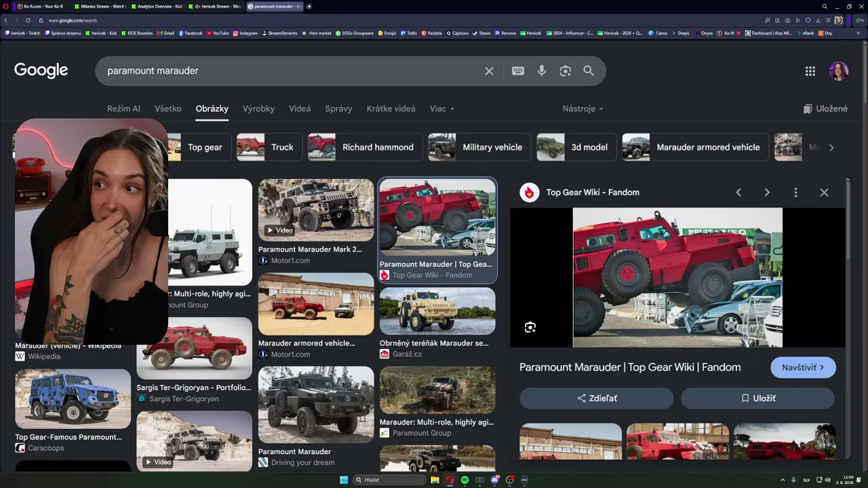Screen dimensions: 868x488
Task: Open the Uložené saved items link
Action: pyautogui.click(x=825, y=108)
